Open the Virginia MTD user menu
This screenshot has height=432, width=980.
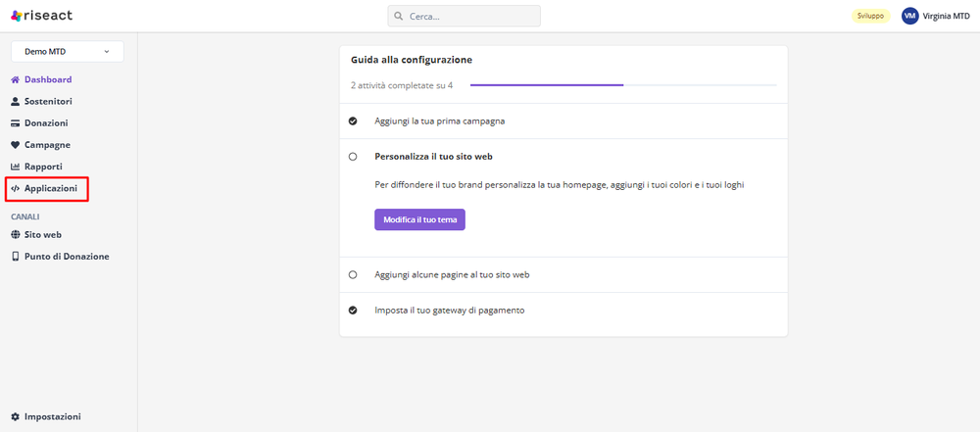934,16
